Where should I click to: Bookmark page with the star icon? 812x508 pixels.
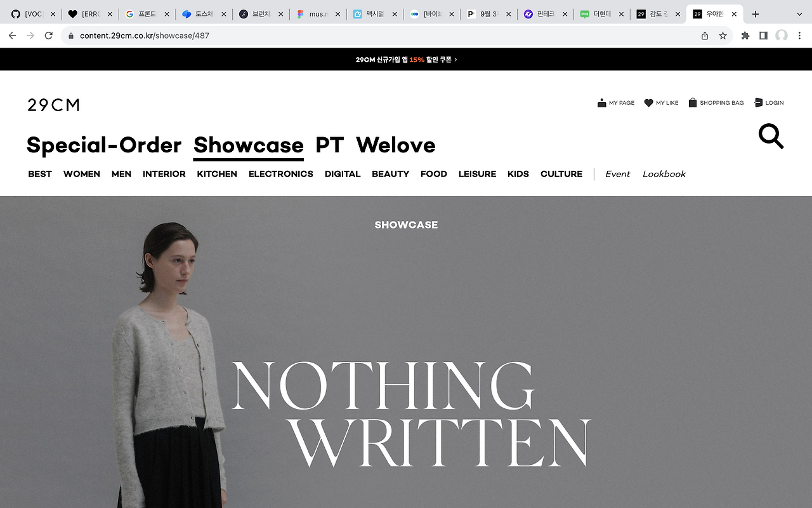click(723, 36)
